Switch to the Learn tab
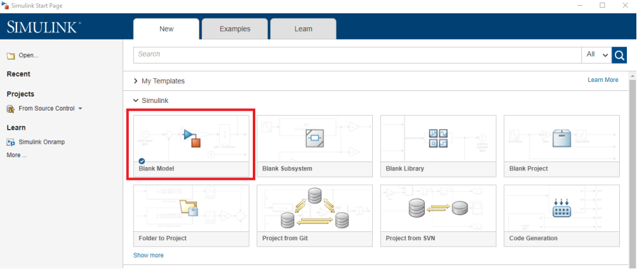Screen dimensions: 644x274 [x=304, y=29]
